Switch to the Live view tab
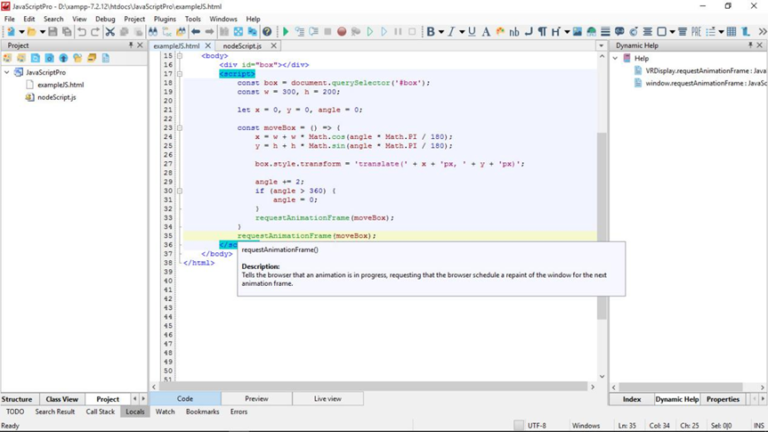The width and height of the screenshot is (768, 432). tap(328, 399)
